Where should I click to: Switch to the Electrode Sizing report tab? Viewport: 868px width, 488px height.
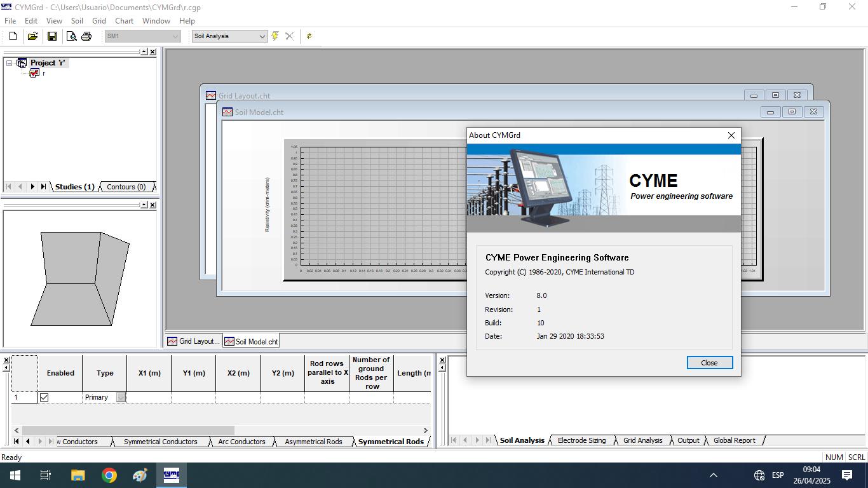coord(581,440)
